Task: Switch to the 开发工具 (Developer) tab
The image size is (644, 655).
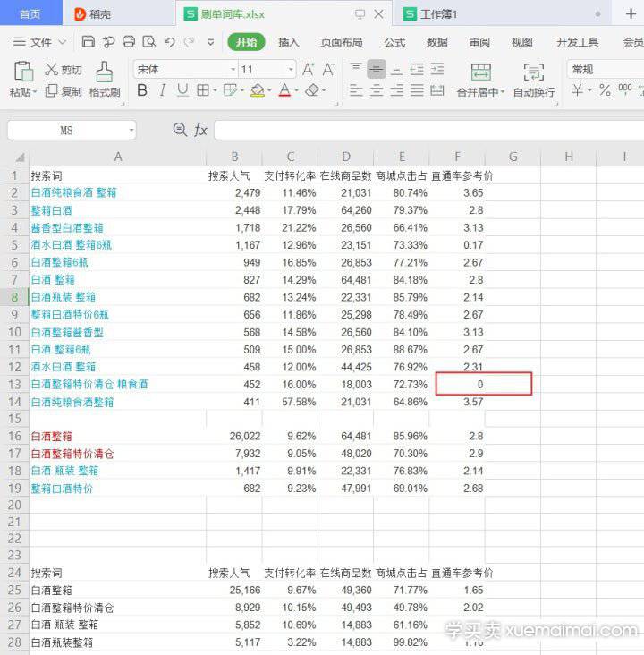Action: 577,42
